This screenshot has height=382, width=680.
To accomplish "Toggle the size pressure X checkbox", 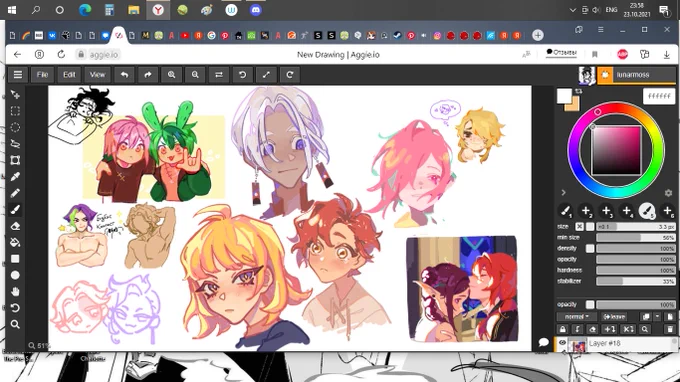I will tap(579, 227).
